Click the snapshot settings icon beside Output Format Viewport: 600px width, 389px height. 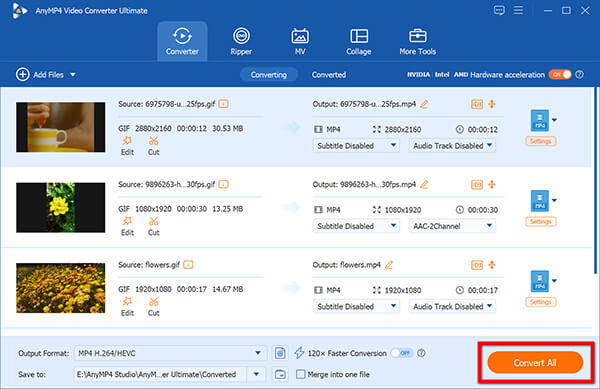point(280,353)
